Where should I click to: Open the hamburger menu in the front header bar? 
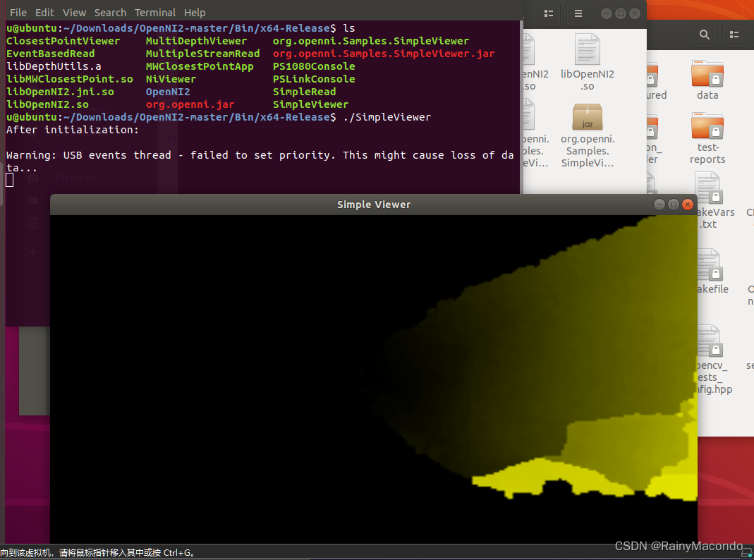[x=578, y=13]
